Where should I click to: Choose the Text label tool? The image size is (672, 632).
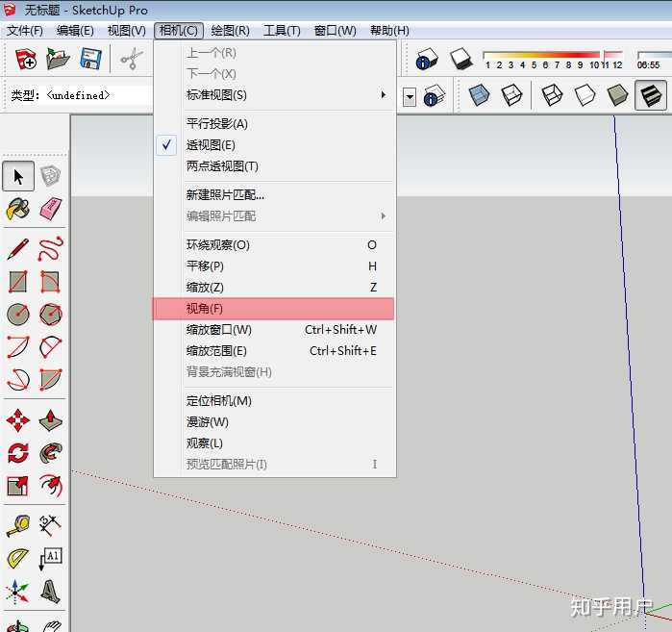coord(50,559)
